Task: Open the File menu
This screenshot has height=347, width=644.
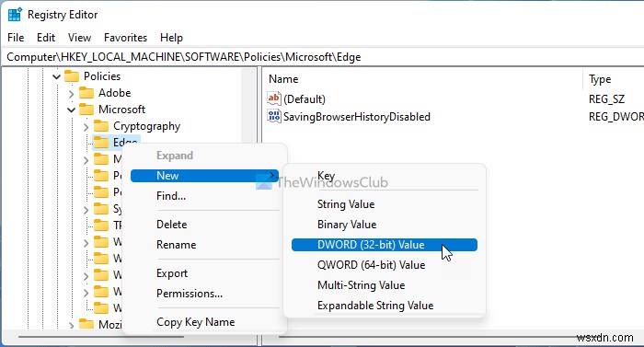Action: point(16,38)
